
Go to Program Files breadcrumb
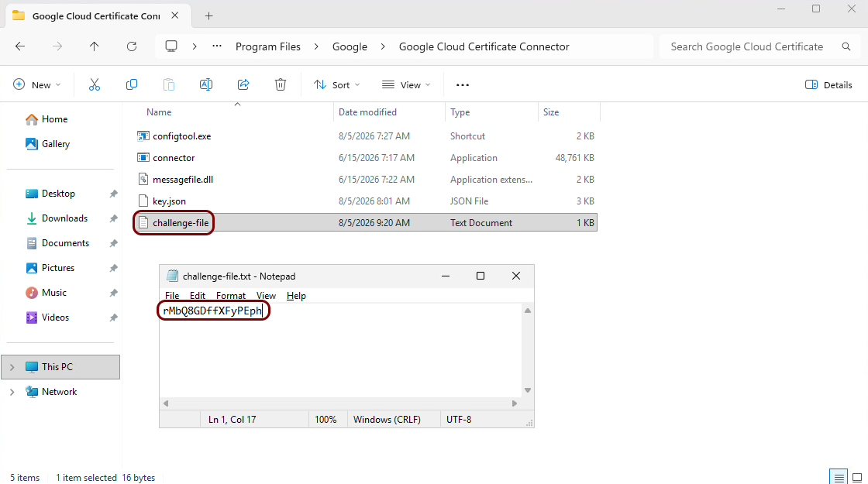coord(268,46)
